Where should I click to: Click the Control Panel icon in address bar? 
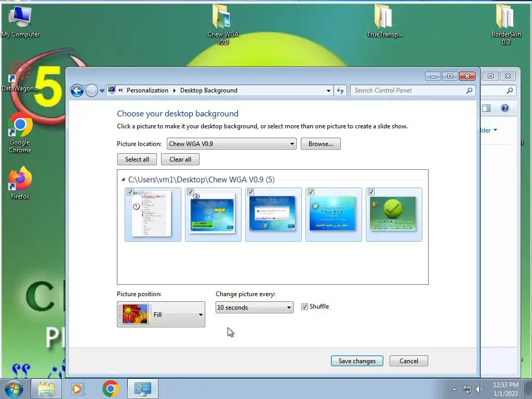click(x=112, y=90)
